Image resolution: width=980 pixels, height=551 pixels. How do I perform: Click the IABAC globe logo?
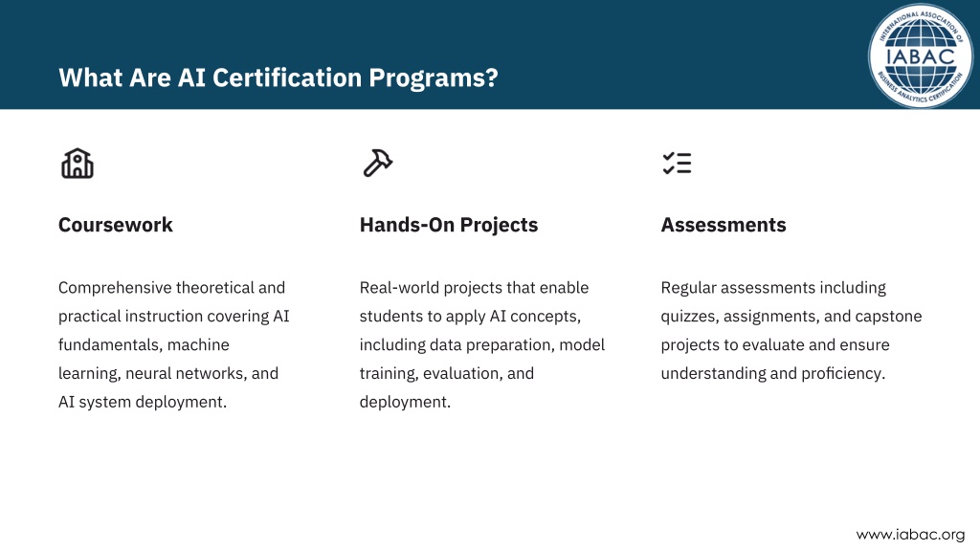tap(920, 56)
